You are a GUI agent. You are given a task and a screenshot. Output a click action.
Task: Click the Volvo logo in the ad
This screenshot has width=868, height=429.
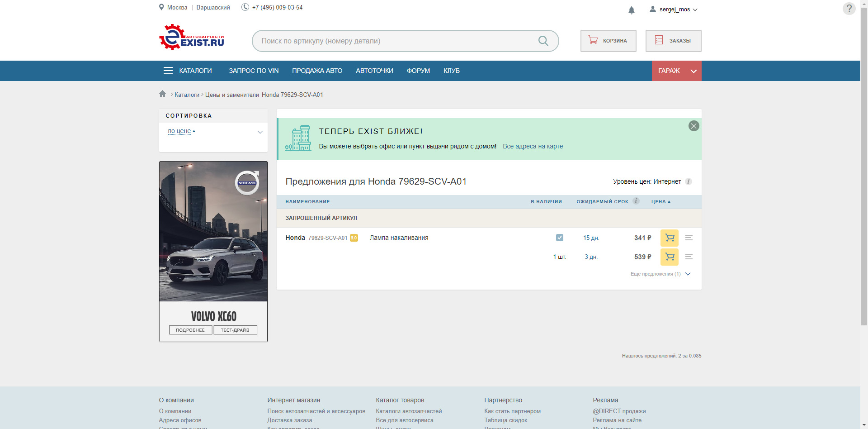pyautogui.click(x=247, y=183)
